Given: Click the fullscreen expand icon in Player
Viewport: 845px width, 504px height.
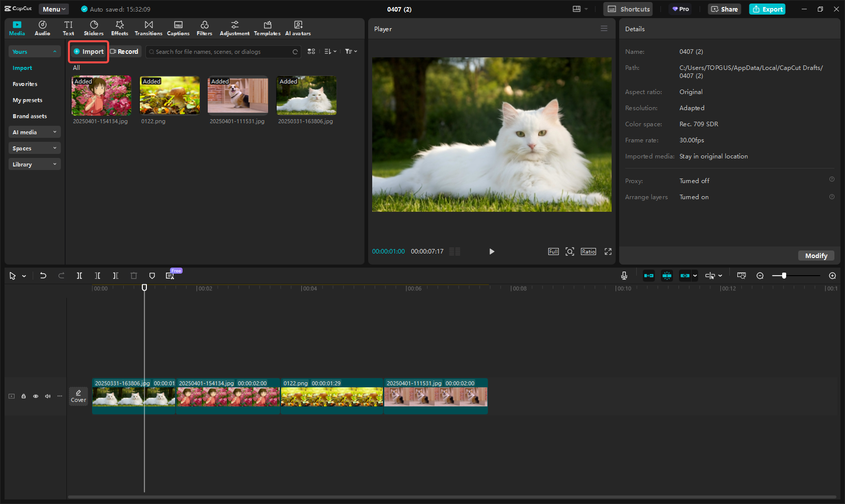Looking at the screenshot, I should [608, 251].
